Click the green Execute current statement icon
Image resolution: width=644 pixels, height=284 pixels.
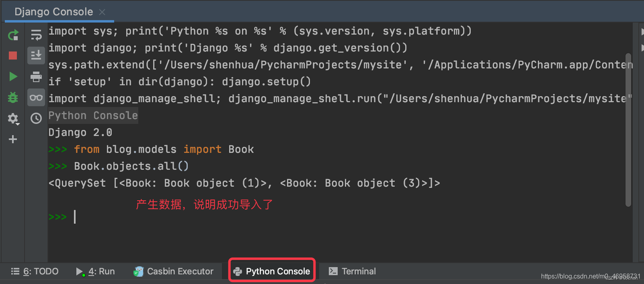coord(13,76)
